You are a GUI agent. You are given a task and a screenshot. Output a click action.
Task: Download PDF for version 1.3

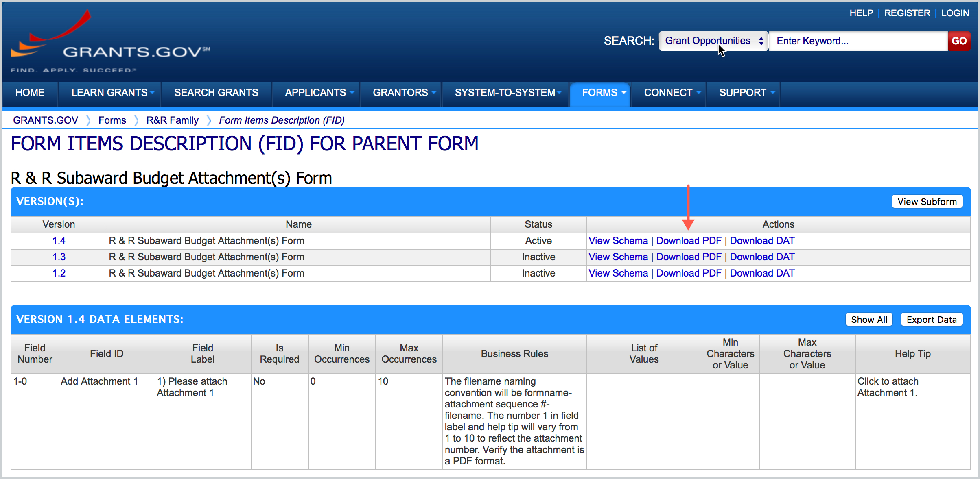(689, 257)
